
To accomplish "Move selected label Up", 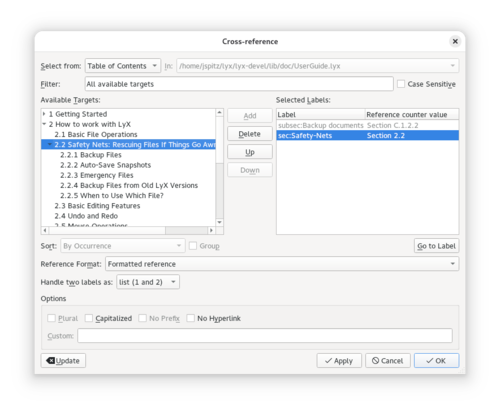I will pos(250,152).
